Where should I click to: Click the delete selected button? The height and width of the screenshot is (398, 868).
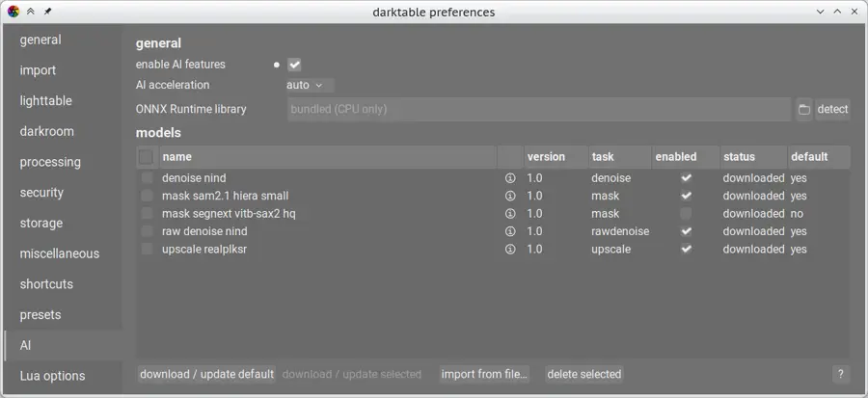(x=584, y=374)
